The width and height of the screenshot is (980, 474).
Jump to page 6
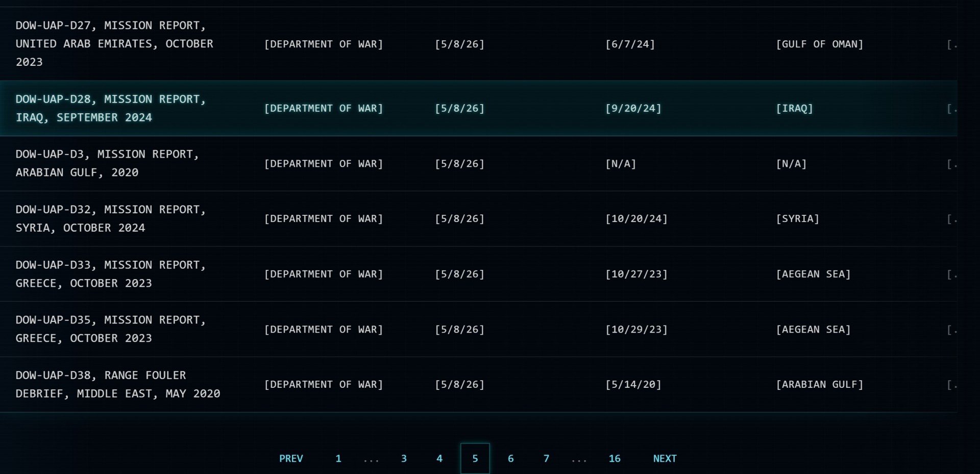point(510,458)
